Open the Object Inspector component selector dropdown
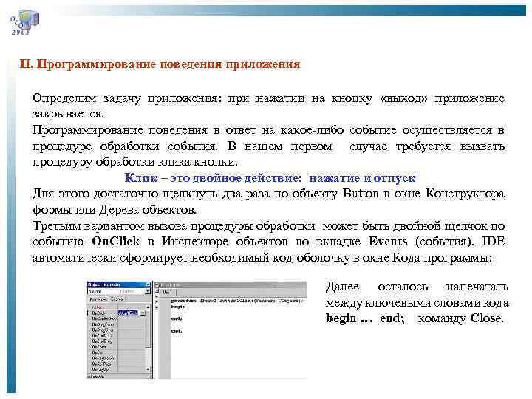This screenshot has height=399, width=532. 147,291
